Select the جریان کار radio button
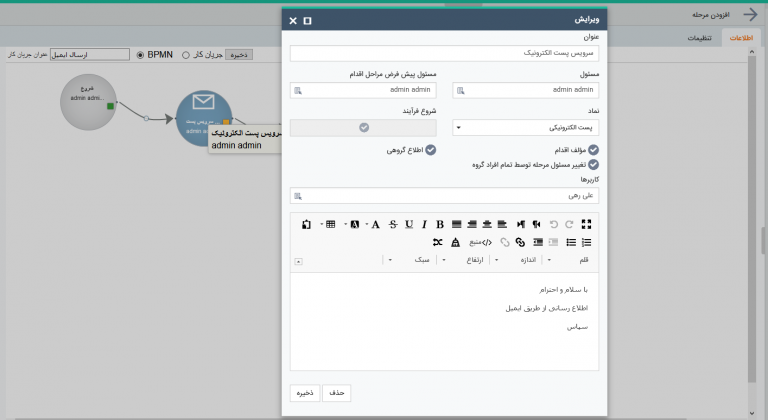 (186, 55)
